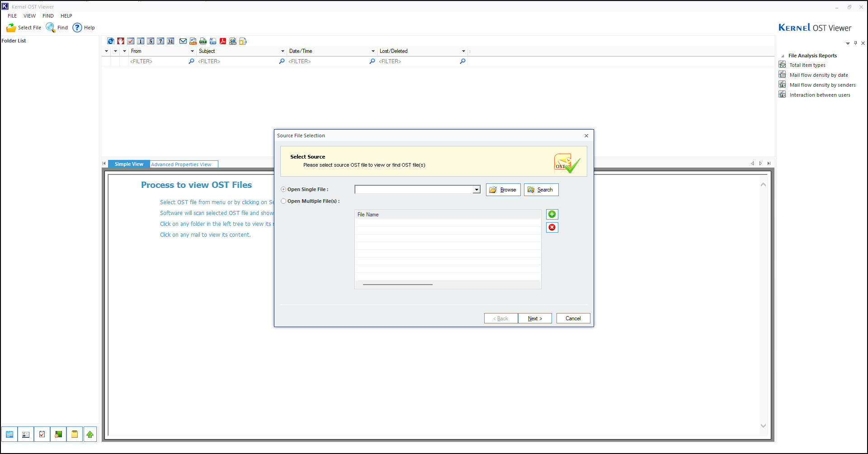Image resolution: width=868 pixels, height=454 pixels.
Task: Select the 7-day calendar view icon
Action: [x=160, y=41]
